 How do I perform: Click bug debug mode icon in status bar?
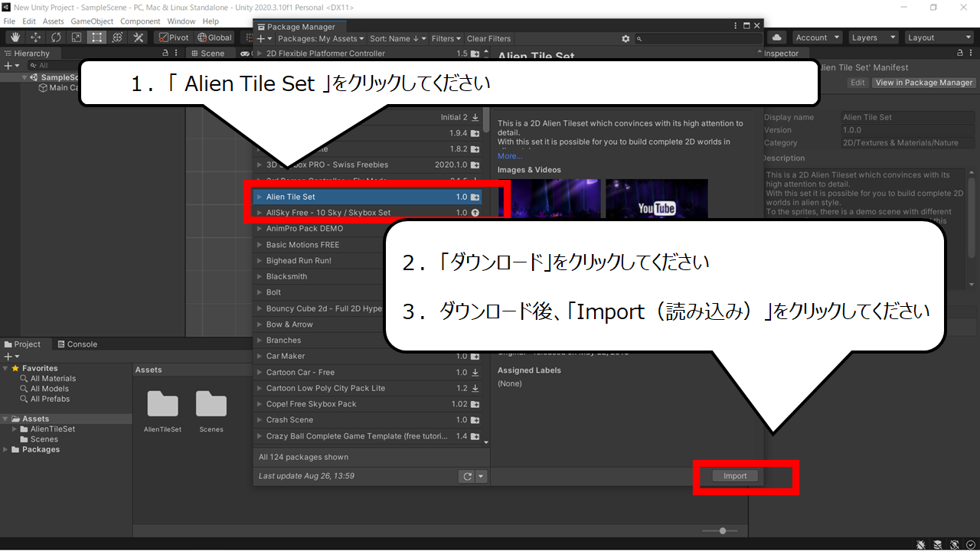coord(922,544)
